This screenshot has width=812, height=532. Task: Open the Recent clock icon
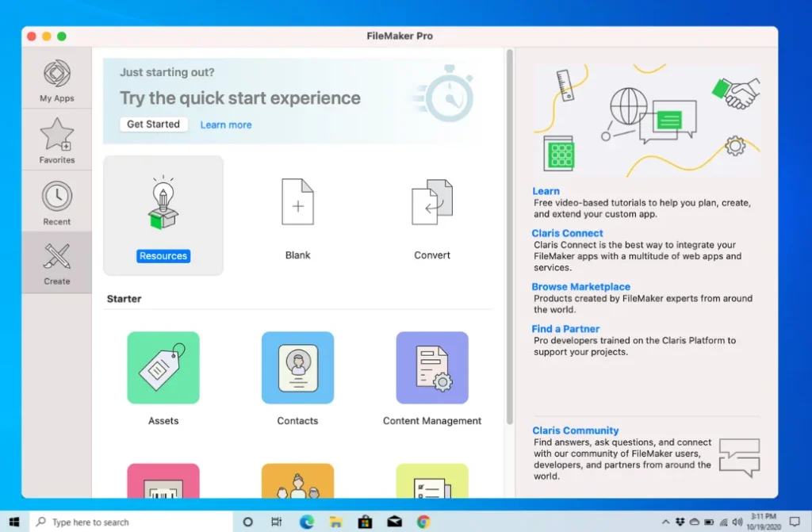[x=57, y=197]
